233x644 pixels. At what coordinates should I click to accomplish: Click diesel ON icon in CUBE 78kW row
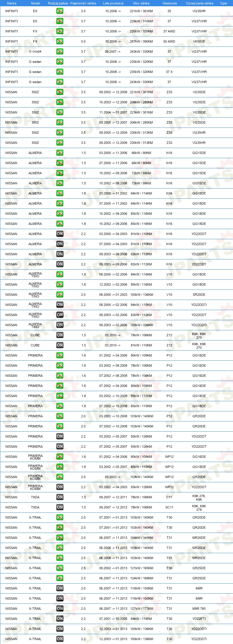(x=60, y=335)
